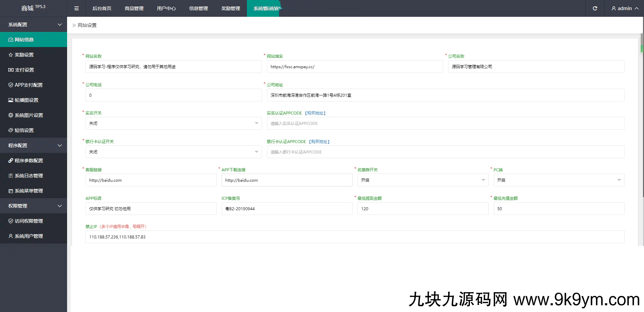Viewport: 644px width, 312px height.
Task: Open the 银行卡认证开关 dropdown
Action: [x=173, y=152]
